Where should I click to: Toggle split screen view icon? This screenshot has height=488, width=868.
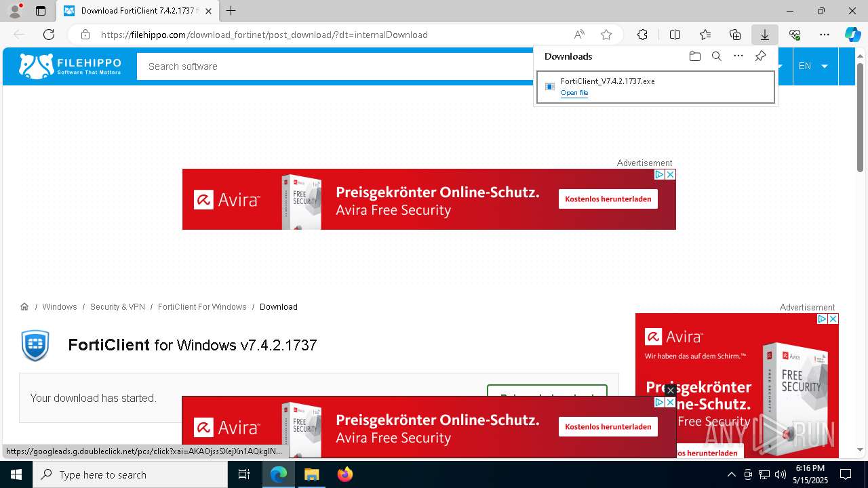675,35
